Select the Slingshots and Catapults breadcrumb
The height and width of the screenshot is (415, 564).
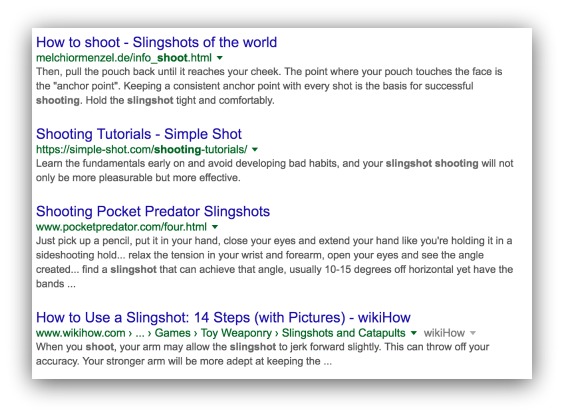[344, 333]
